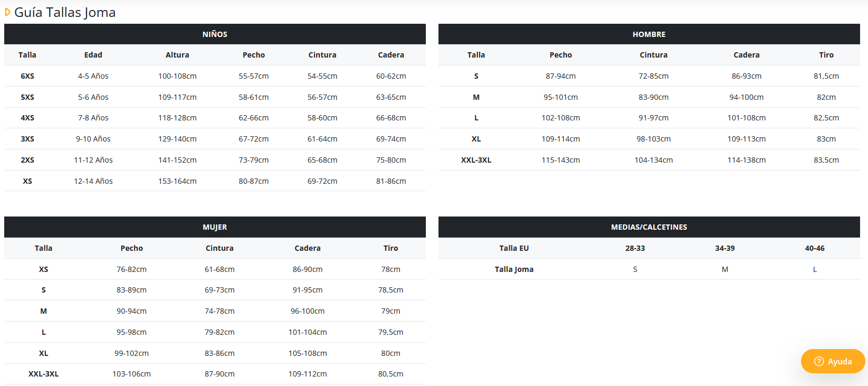Click the '78,5cm' inseam cell
The image size is (868, 386).
pyautogui.click(x=390, y=290)
